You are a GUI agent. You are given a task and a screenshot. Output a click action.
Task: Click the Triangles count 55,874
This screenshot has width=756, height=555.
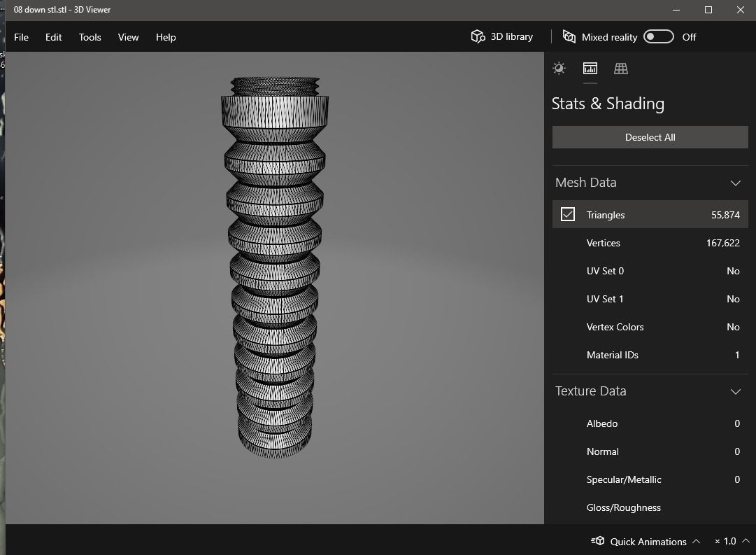[725, 215]
